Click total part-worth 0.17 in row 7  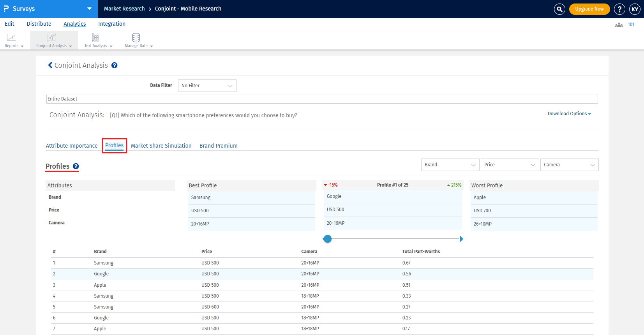pos(406,329)
